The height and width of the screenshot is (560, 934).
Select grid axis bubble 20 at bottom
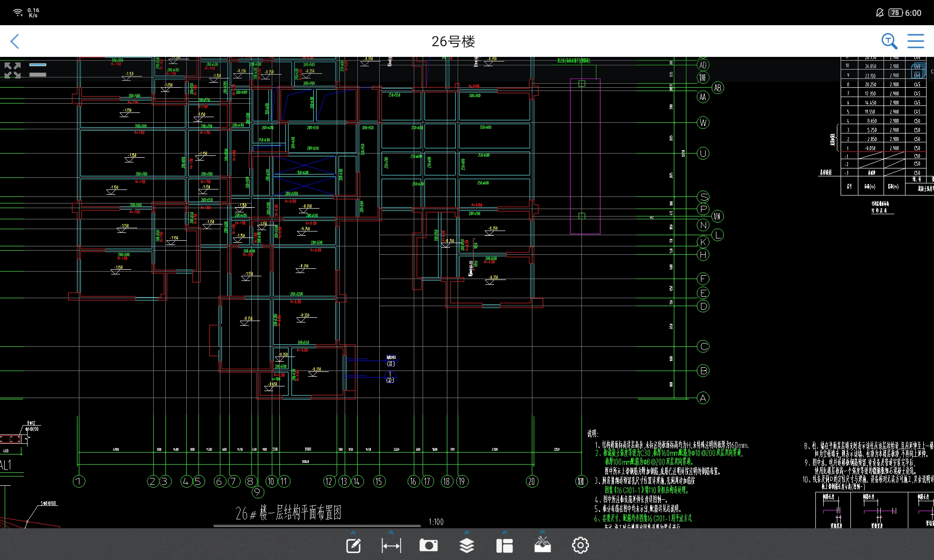coord(531,481)
